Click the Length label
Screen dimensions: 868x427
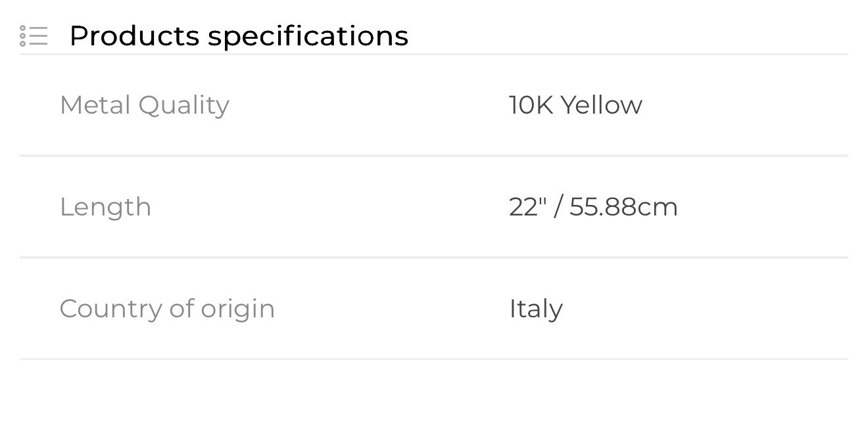(105, 208)
